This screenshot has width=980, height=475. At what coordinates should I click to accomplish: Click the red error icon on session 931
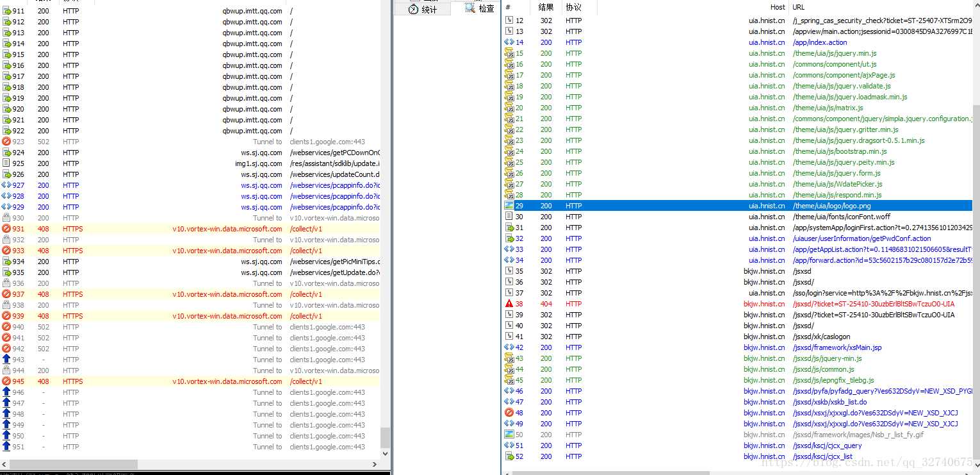(x=6, y=229)
